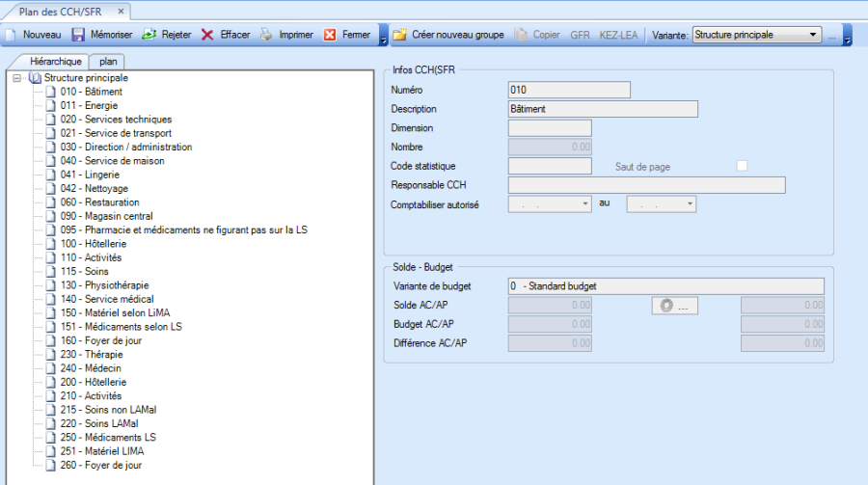Image resolution: width=868 pixels, height=485 pixels.
Task: Click the Code statistique input field
Action: tap(550, 166)
